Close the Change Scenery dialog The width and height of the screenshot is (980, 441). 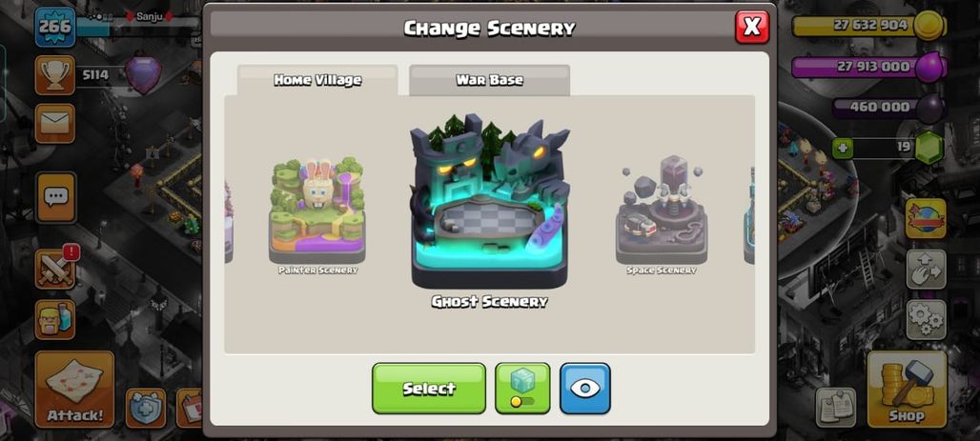pos(752,27)
